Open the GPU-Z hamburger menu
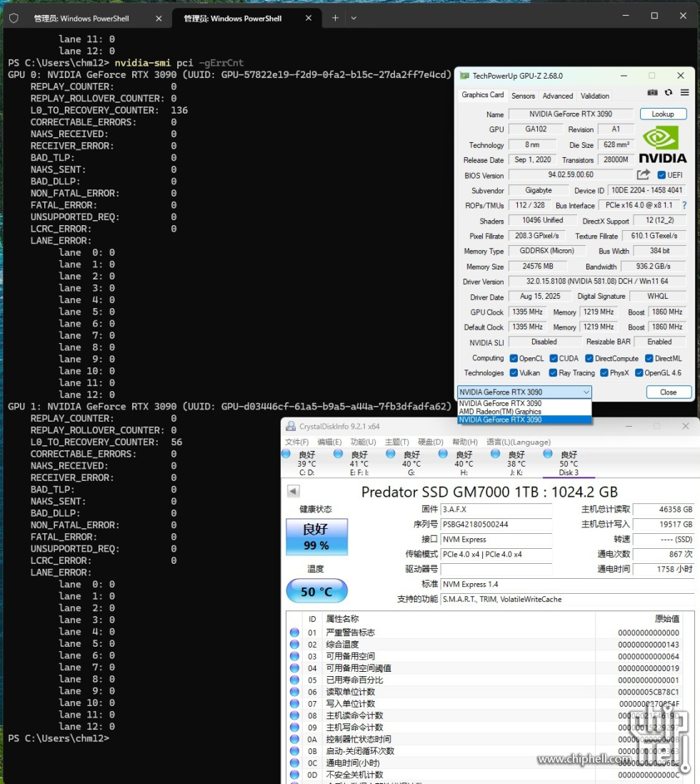This screenshot has width=700, height=784. (x=684, y=92)
